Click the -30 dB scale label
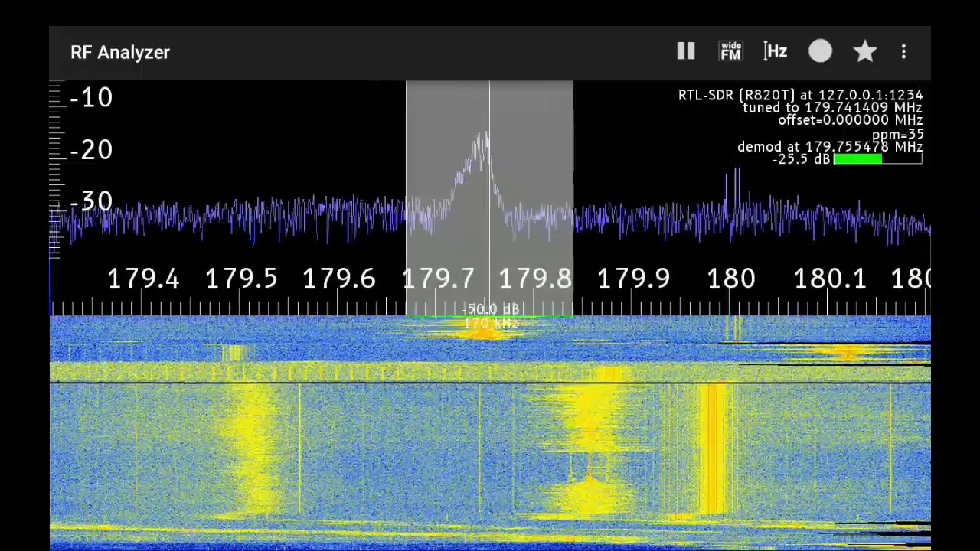 click(x=91, y=202)
